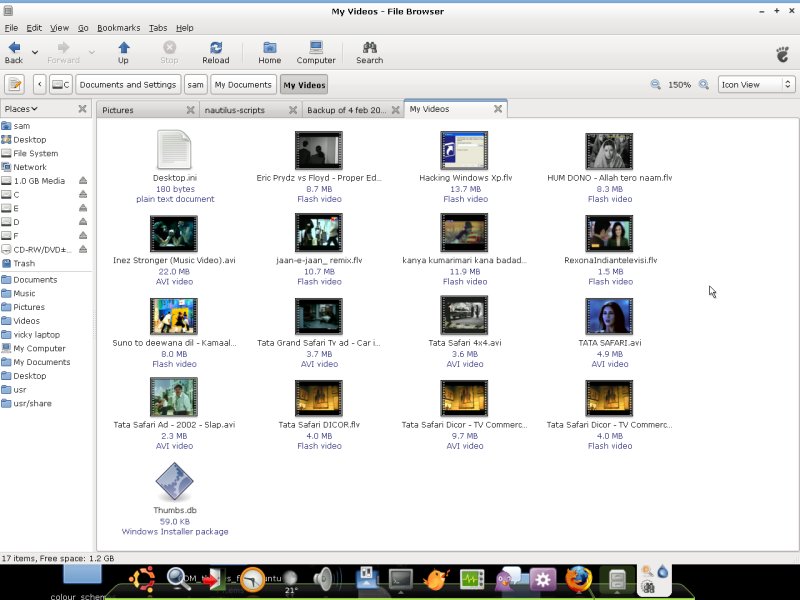800x600 pixels.
Task: Close the Places sidebar pane
Action: click(82, 109)
